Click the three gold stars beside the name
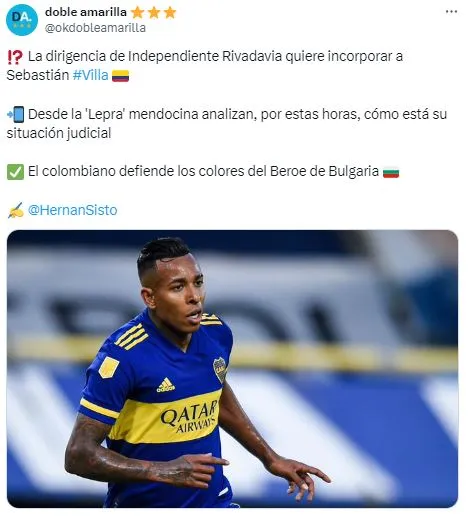Image resolution: width=471 pixels, height=517 pixels. point(153,13)
